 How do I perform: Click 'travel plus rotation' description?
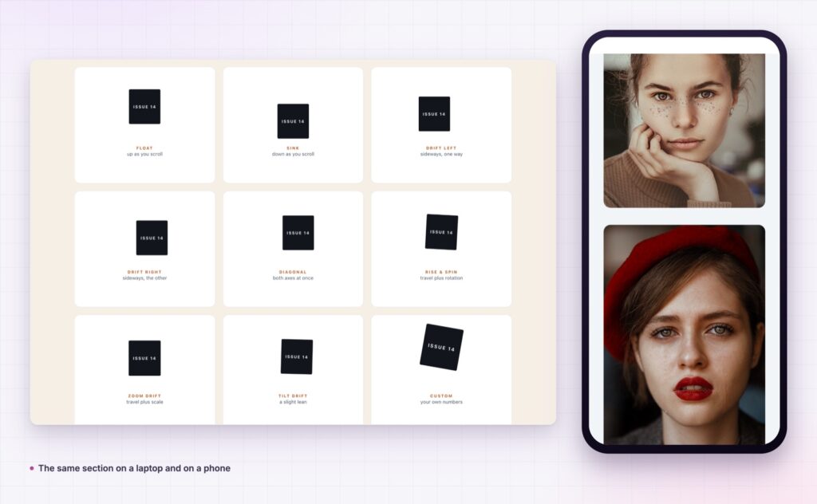[441, 278]
